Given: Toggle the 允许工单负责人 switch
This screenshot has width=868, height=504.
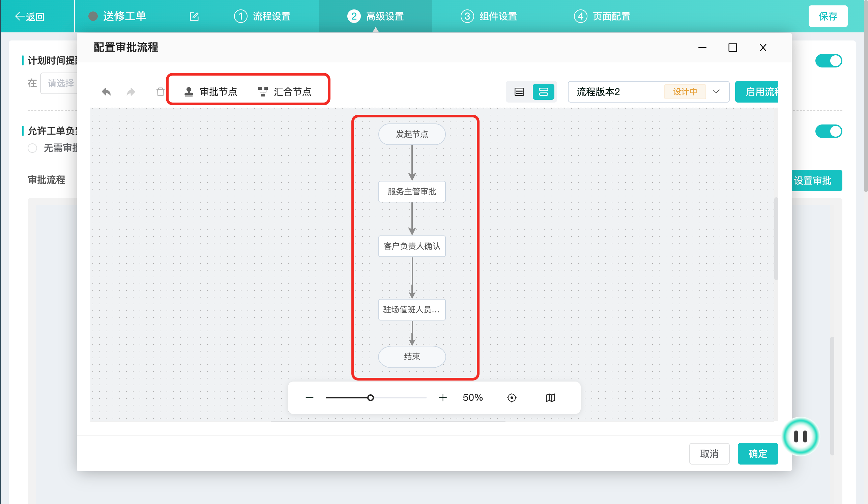Looking at the screenshot, I should pos(829,131).
